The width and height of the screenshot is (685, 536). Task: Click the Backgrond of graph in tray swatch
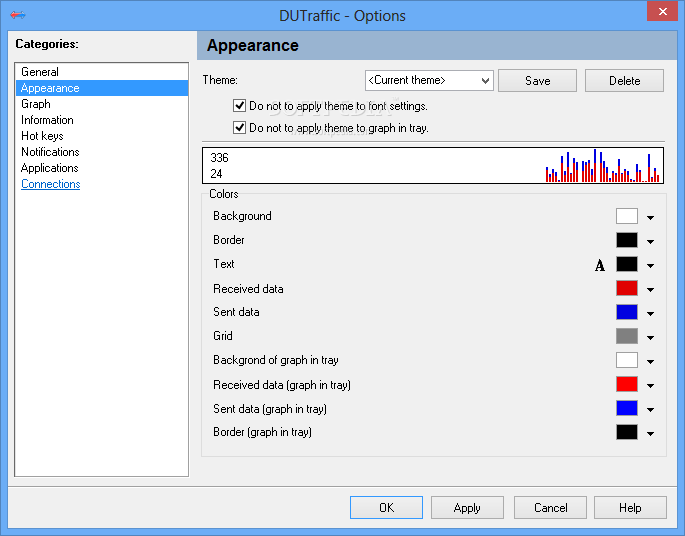(626, 360)
